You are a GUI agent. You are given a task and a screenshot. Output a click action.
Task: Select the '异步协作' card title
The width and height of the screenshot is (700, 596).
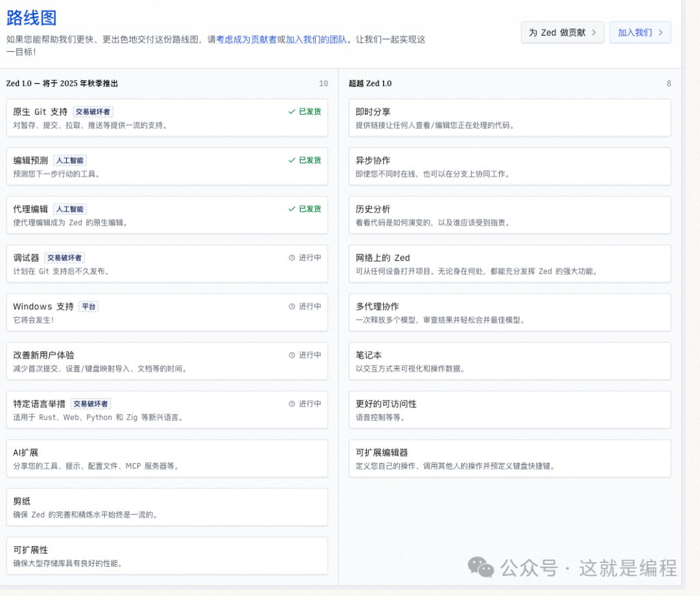[x=373, y=160]
